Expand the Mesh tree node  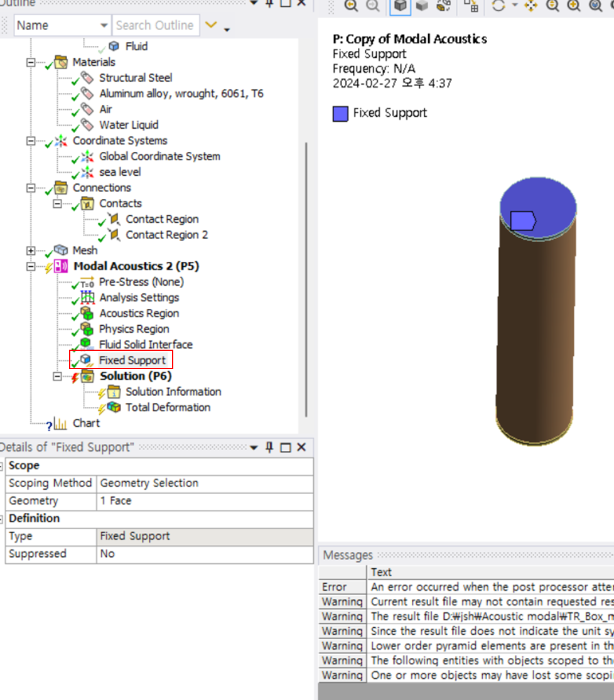pyautogui.click(x=31, y=250)
